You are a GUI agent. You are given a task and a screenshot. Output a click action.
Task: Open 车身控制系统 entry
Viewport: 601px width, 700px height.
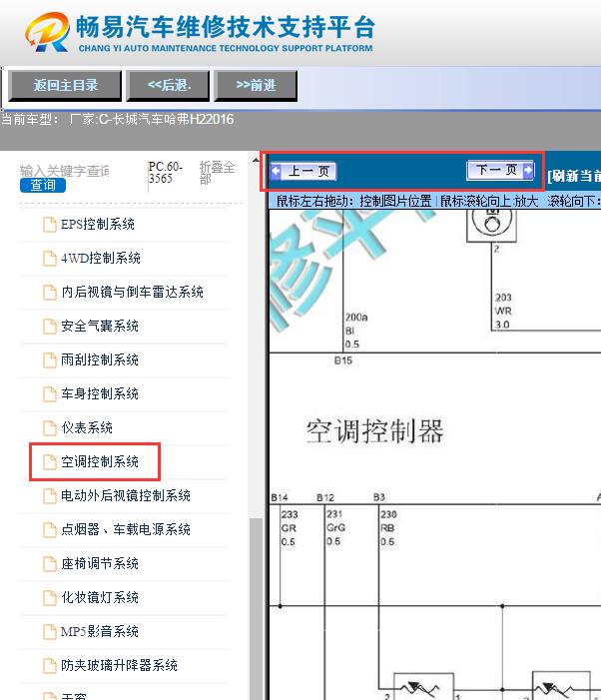[x=100, y=393]
